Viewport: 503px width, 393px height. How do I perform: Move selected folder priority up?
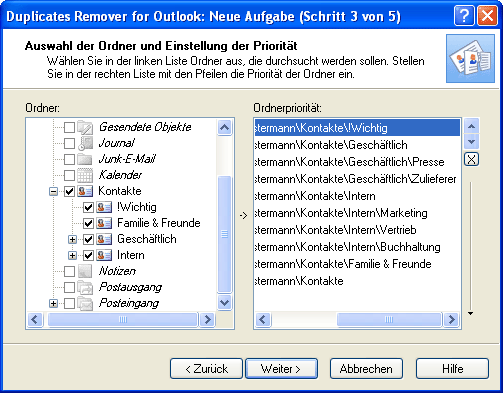471,126
